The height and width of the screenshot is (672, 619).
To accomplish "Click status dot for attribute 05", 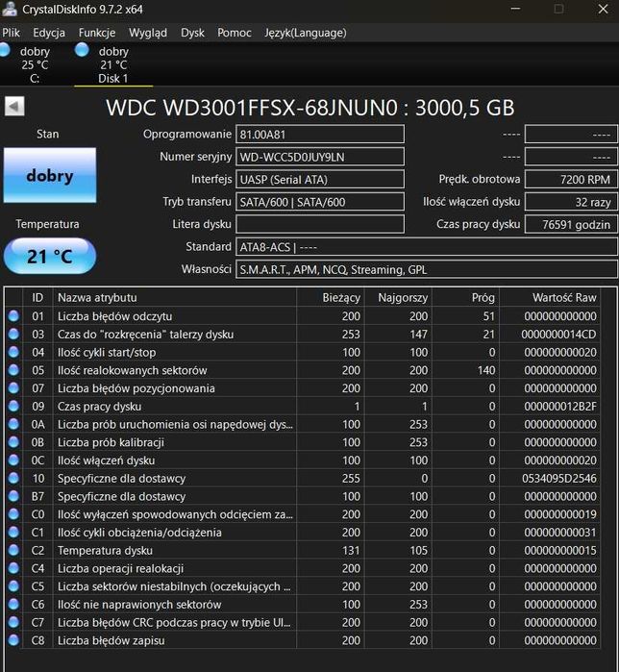I will point(13,370).
